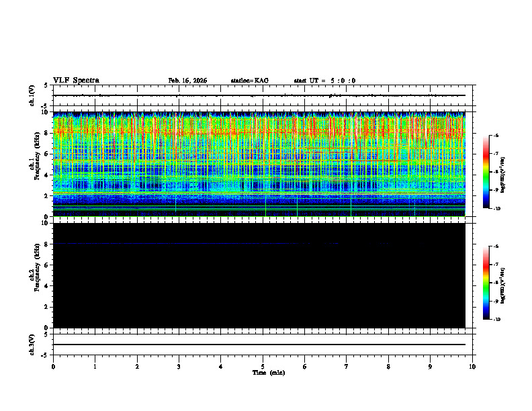Select the "ch.3(V)" voltage axis label
Screen dimensions: 532x411
coord(32,345)
